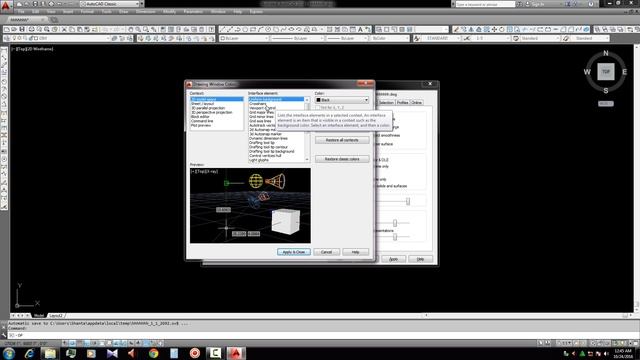Adjust the topmost slider in Options dialog
The width and height of the screenshot is (640, 360).
click(408, 201)
